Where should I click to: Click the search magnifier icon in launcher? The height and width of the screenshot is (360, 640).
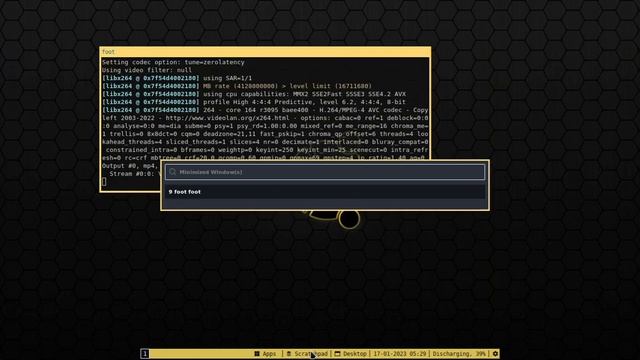pos(173,172)
